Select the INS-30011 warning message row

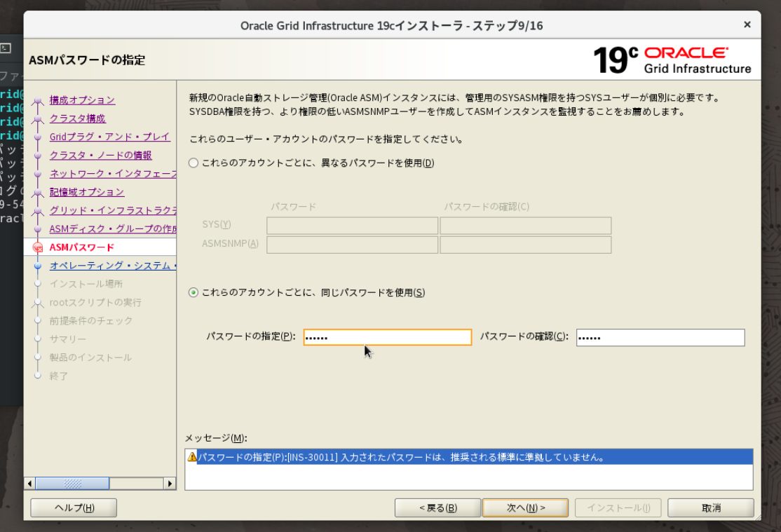coord(469,457)
